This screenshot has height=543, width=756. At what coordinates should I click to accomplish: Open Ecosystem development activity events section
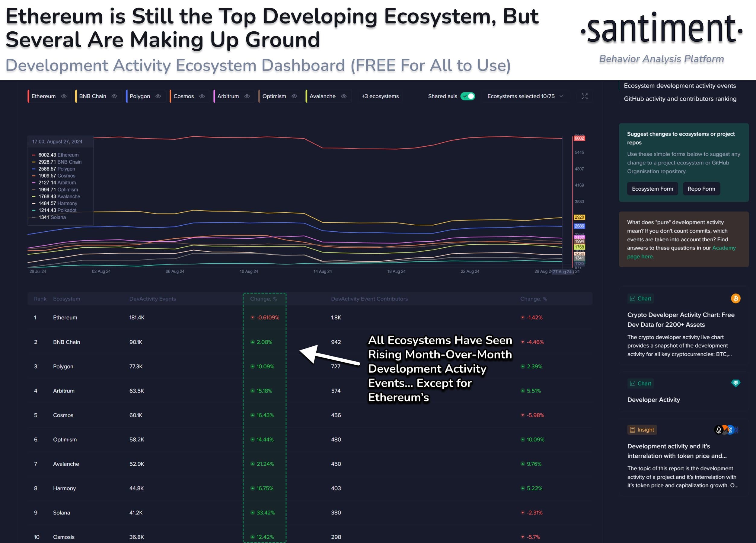[680, 86]
